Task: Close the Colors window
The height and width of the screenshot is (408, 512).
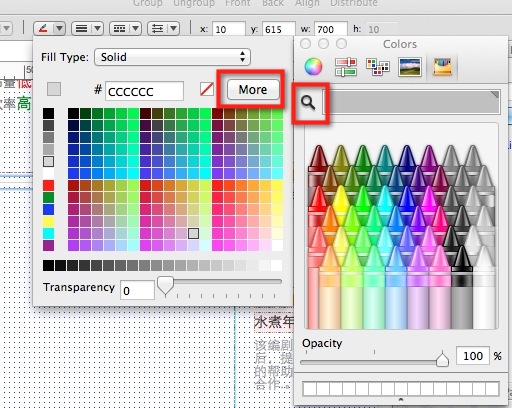Action: [306, 44]
